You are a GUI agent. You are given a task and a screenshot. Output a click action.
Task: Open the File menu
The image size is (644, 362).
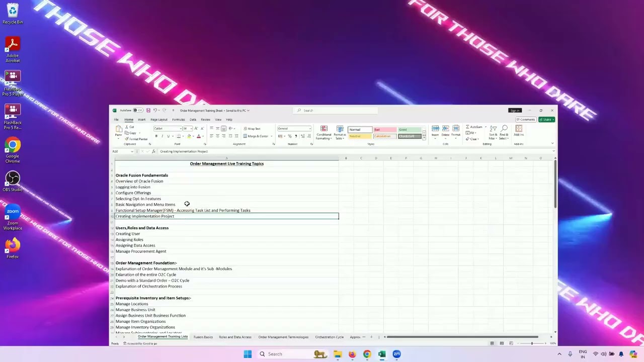coord(116,120)
